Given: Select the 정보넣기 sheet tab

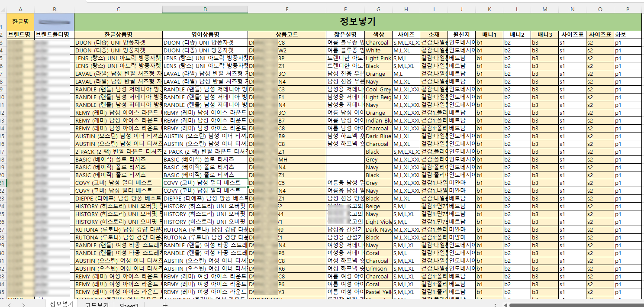Looking at the screenshot, I should pyautogui.click(x=61, y=304).
